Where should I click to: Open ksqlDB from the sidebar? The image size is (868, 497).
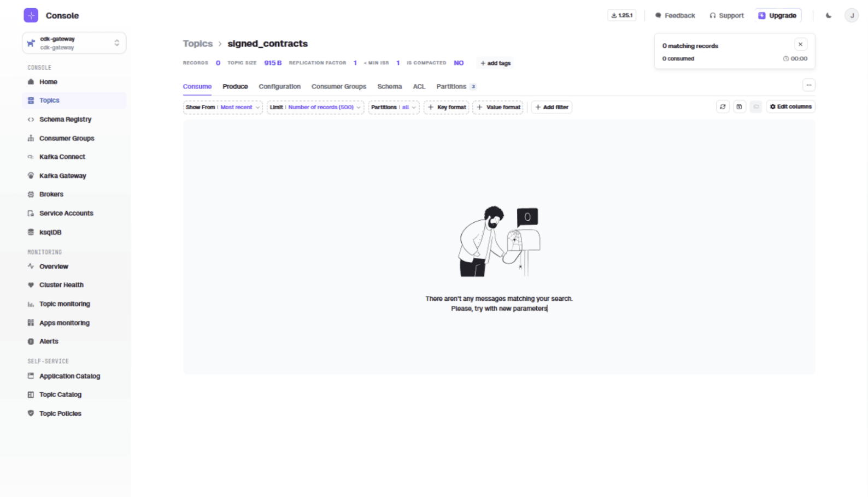(50, 232)
